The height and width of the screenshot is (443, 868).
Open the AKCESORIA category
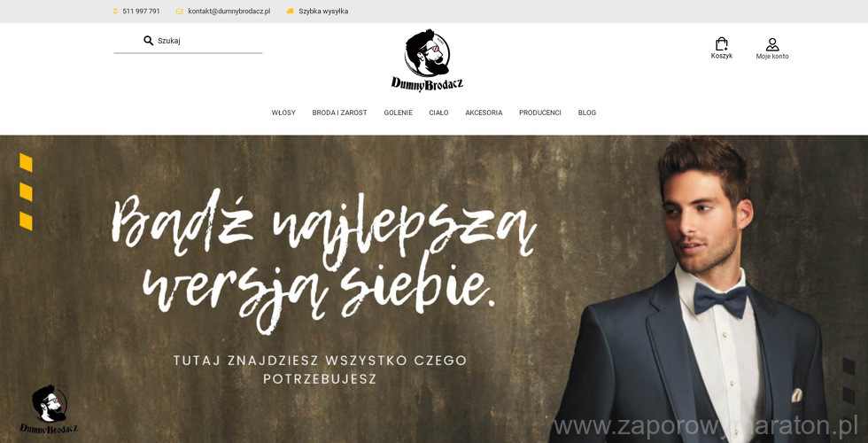pyautogui.click(x=484, y=113)
